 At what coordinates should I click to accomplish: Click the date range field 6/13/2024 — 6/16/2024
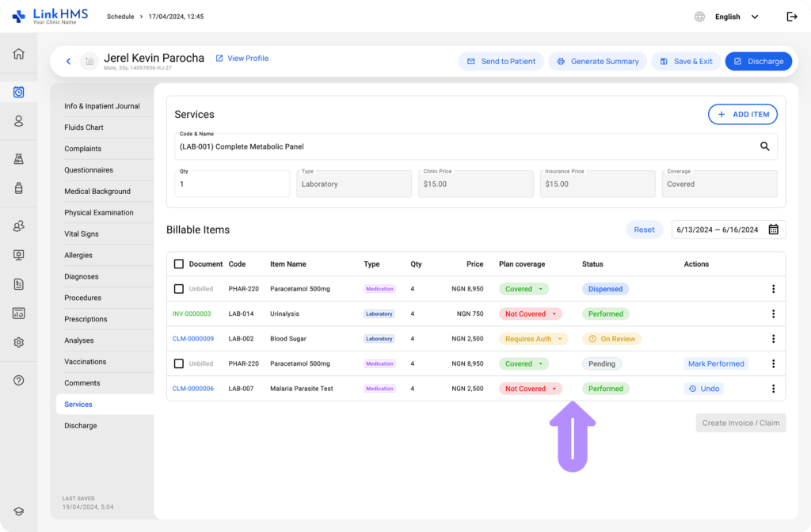coord(729,230)
